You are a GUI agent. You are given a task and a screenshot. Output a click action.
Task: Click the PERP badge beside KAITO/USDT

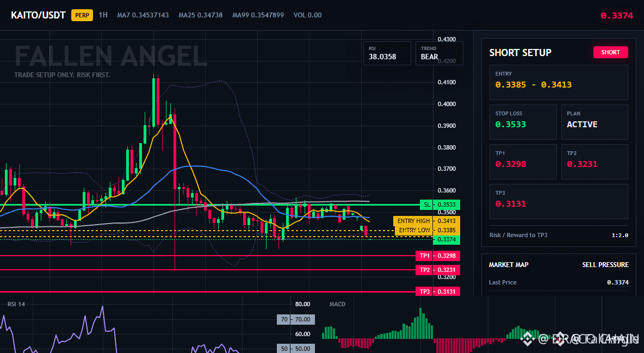tap(82, 15)
